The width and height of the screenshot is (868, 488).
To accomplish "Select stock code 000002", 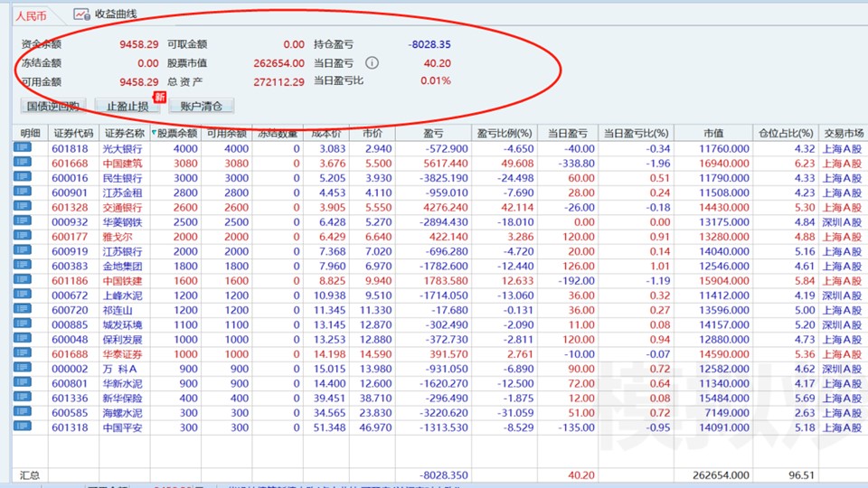I will pyautogui.click(x=70, y=369).
